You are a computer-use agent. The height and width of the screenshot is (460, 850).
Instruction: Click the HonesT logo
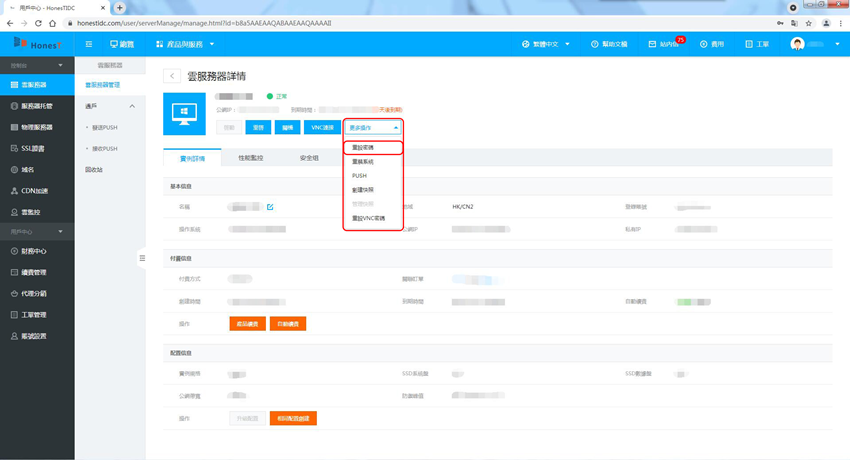pyautogui.click(x=37, y=44)
